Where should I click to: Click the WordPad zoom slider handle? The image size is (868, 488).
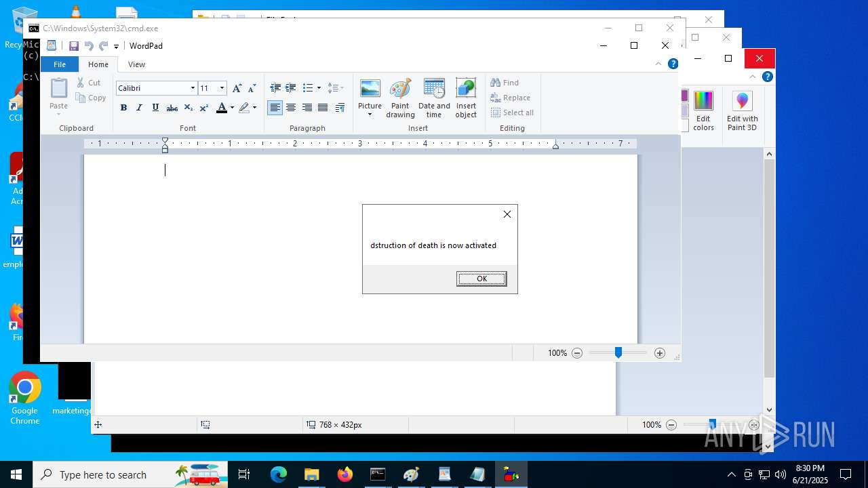[x=618, y=353]
